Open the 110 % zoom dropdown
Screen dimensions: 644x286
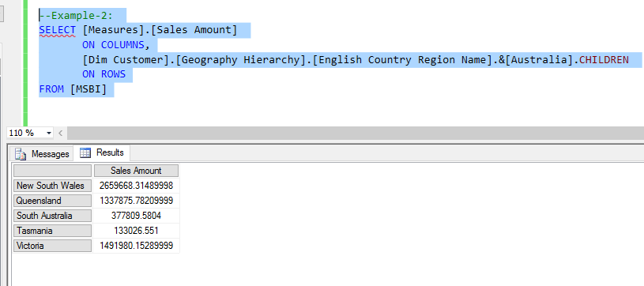click(49, 134)
